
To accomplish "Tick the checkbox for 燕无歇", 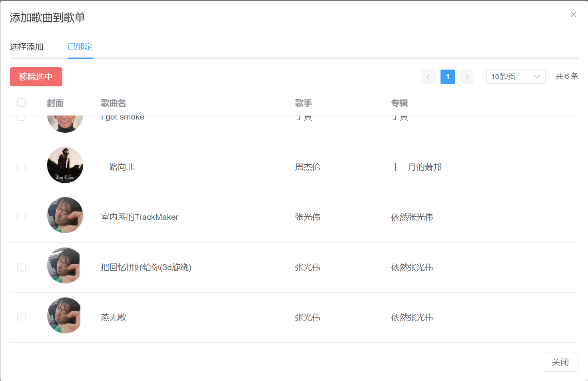I will coord(22,317).
